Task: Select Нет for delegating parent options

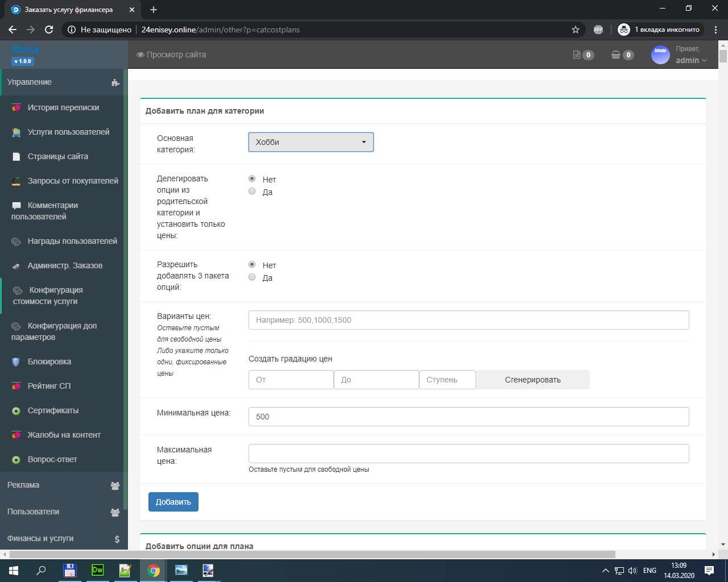Action: click(252, 178)
